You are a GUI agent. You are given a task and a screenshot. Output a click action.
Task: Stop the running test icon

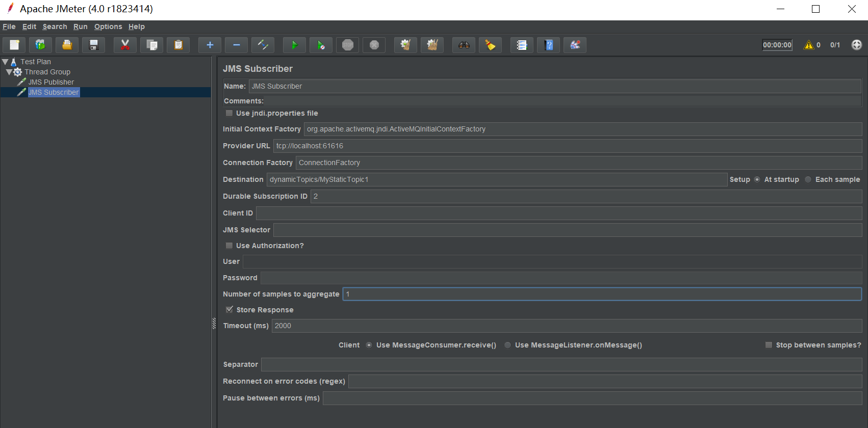(347, 45)
